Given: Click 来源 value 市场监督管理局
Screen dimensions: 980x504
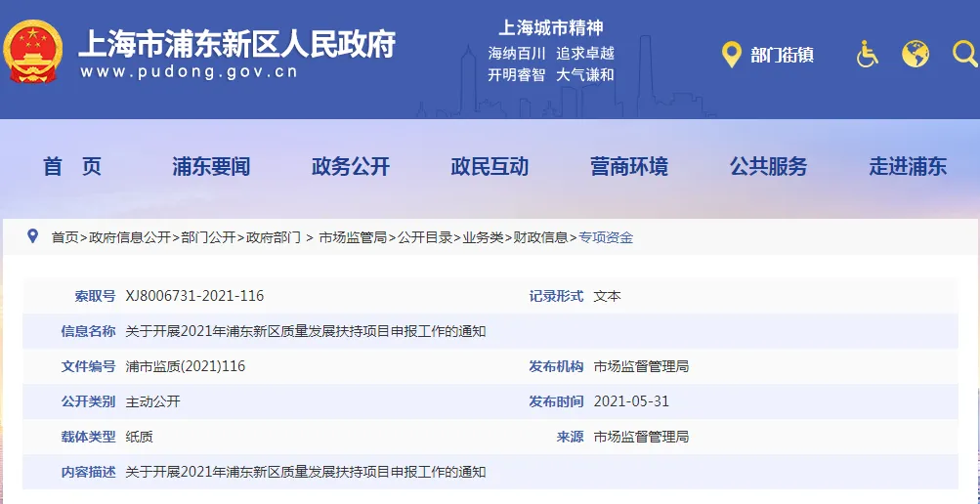Looking at the screenshot, I should (x=641, y=437).
